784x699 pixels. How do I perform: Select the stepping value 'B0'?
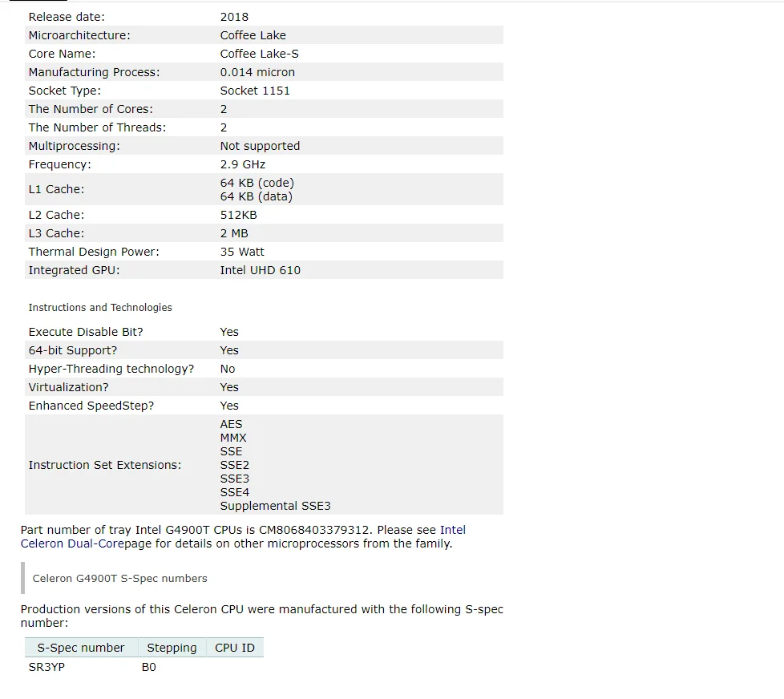pyautogui.click(x=148, y=668)
